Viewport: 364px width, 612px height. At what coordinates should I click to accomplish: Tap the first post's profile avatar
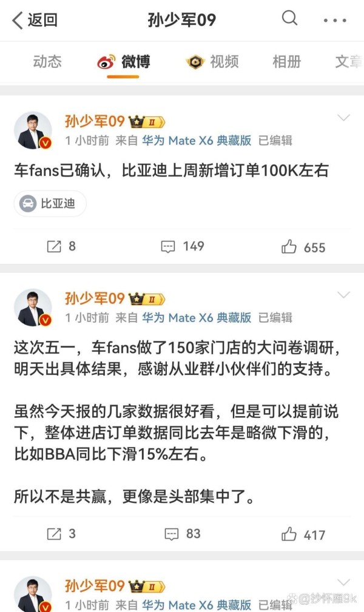pos(33,131)
